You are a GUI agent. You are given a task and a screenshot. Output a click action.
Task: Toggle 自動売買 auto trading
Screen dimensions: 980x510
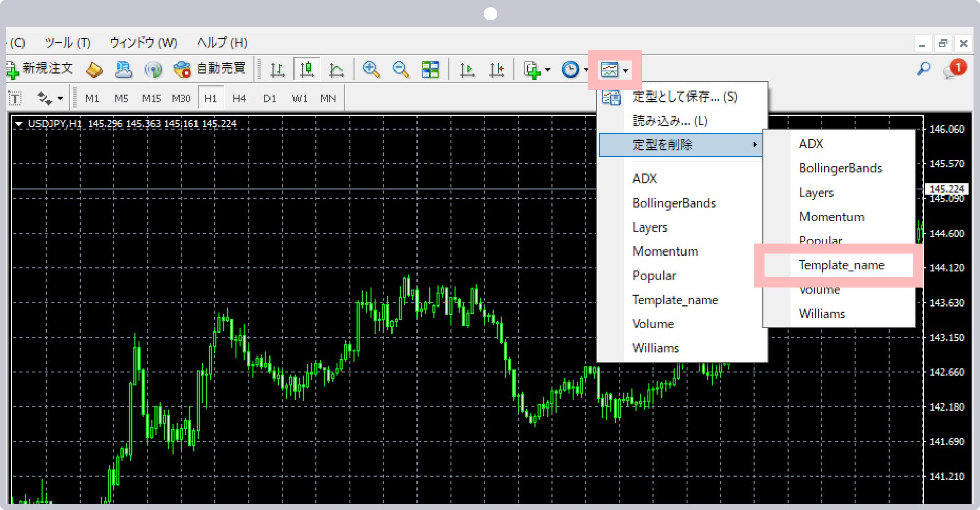tap(209, 69)
